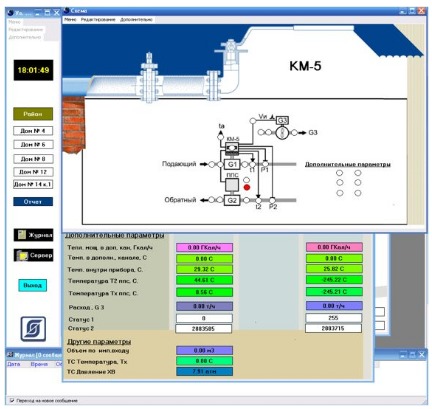Click the Температура T2 ппс label
The image size is (432, 409).
[103, 281]
